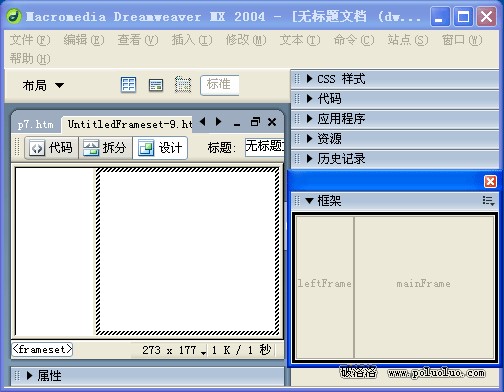Image resolution: width=504 pixels, height=392 pixels.
Task: Close the current document with X icon
Action: pos(272,122)
